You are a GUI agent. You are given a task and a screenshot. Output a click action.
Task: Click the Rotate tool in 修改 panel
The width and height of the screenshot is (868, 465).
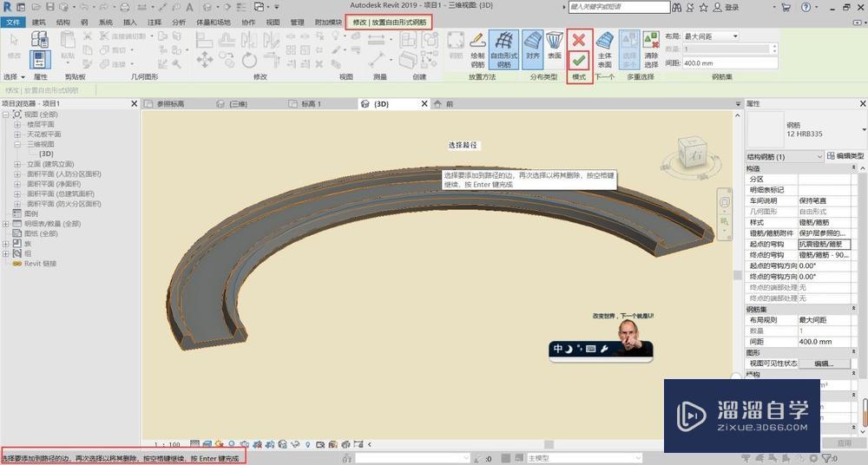pos(249,59)
